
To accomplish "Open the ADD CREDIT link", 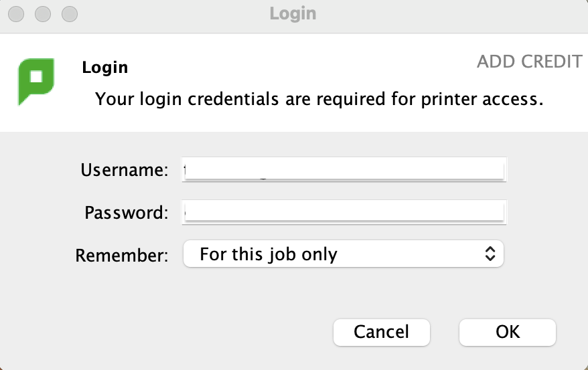I will pyautogui.click(x=530, y=62).
